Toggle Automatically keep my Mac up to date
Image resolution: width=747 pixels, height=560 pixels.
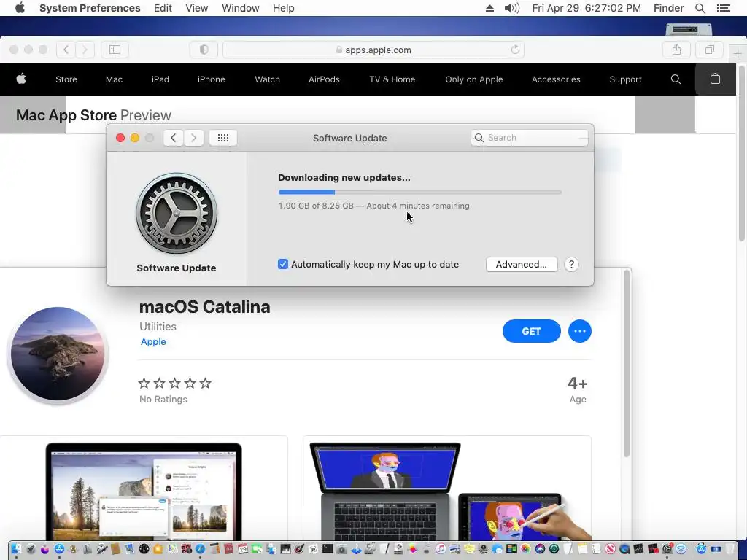[283, 264]
